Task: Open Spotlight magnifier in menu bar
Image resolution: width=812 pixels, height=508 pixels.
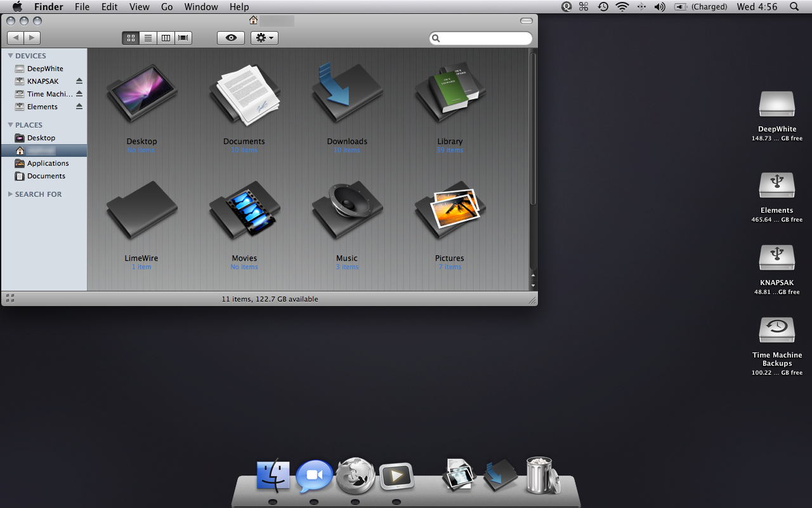Action: pos(794,7)
